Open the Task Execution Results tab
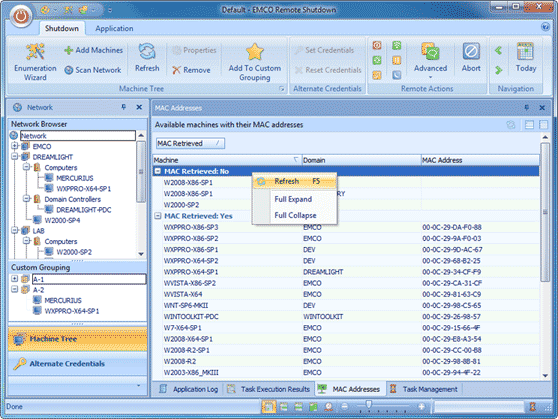 269,389
